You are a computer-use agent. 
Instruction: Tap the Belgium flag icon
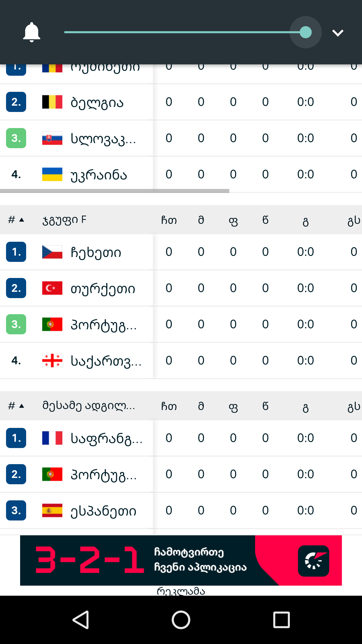pos(52,102)
